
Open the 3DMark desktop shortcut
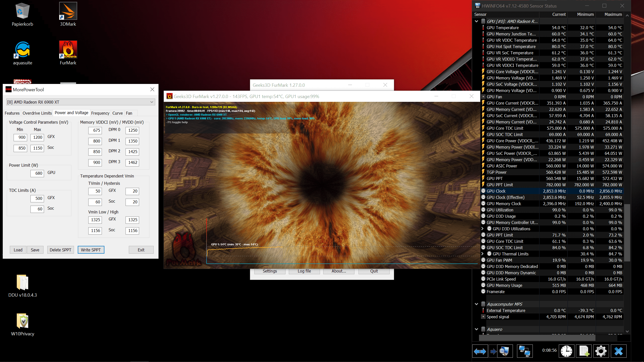(68, 14)
